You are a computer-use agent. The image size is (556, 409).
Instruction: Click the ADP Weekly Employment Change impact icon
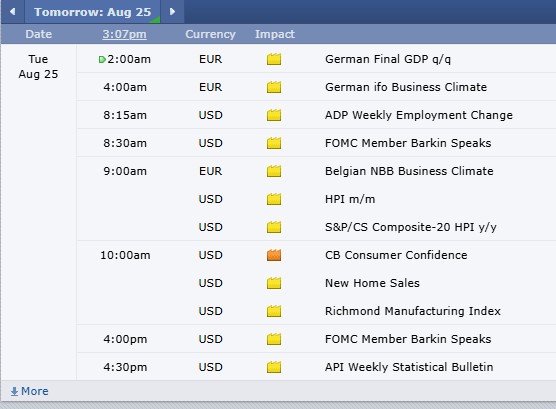[274, 115]
